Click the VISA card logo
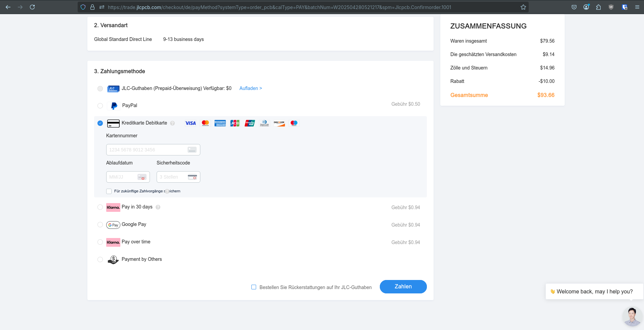The image size is (644, 330). [191, 123]
